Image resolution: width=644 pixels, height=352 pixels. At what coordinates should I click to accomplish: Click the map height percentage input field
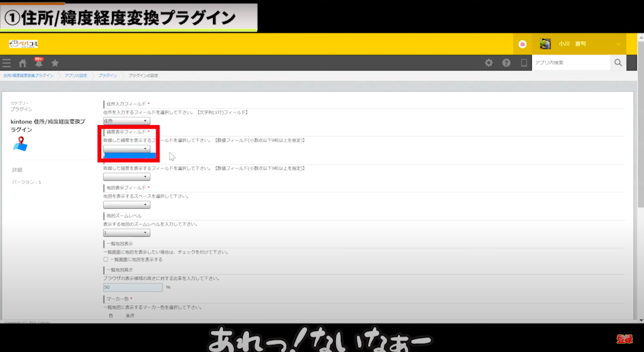[x=133, y=287]
